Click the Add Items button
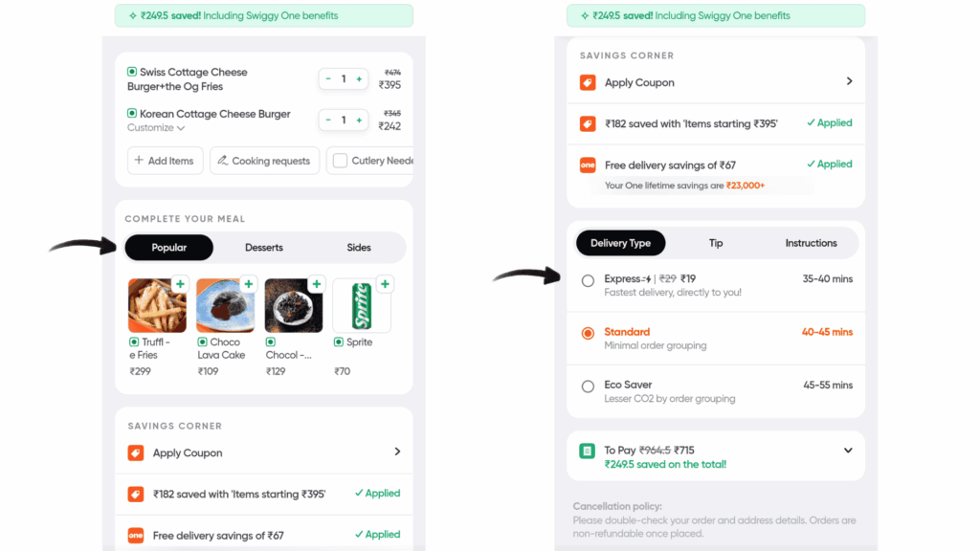The width and height of the screenshot is (980, 551). point(165,161)
